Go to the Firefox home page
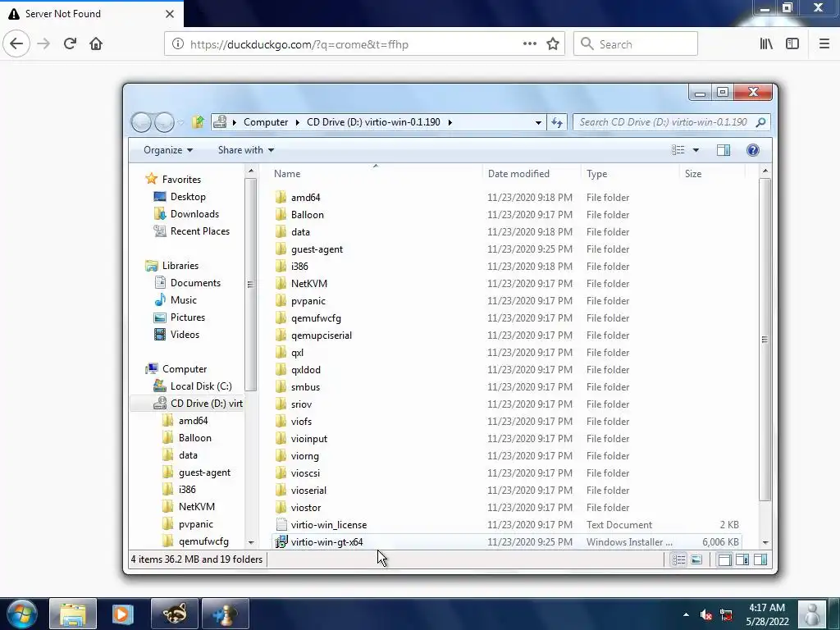 pos(96,44)
